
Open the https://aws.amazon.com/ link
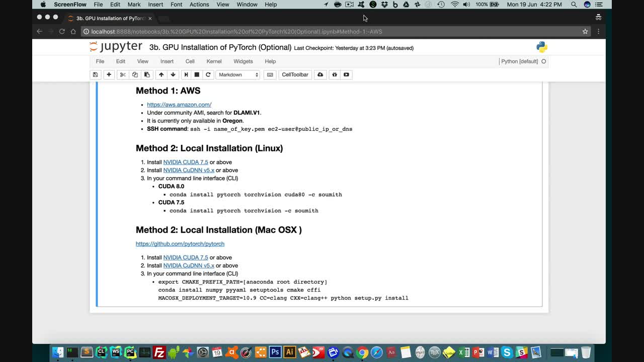(x=179, y=105)
